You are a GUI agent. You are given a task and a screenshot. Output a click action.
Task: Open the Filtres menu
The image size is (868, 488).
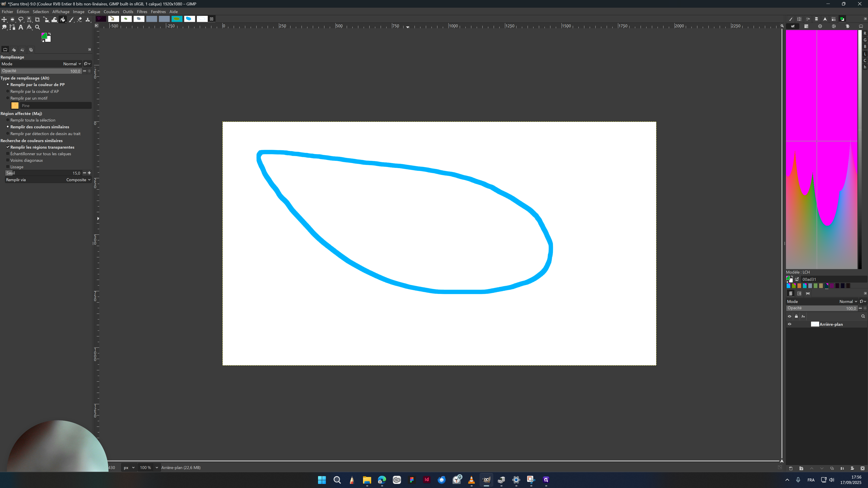click(142, 12)
